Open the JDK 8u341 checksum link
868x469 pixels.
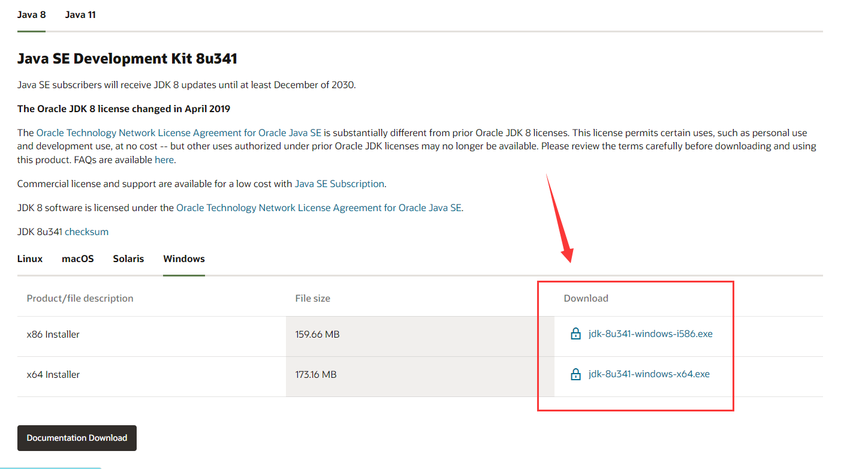click(x=86, y=232)
